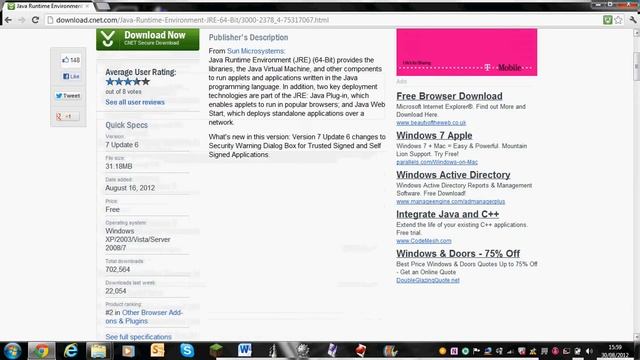Open the See full specifications link
Image resolution: width=640 pixels, height=360 pixels.
point(138,337)
